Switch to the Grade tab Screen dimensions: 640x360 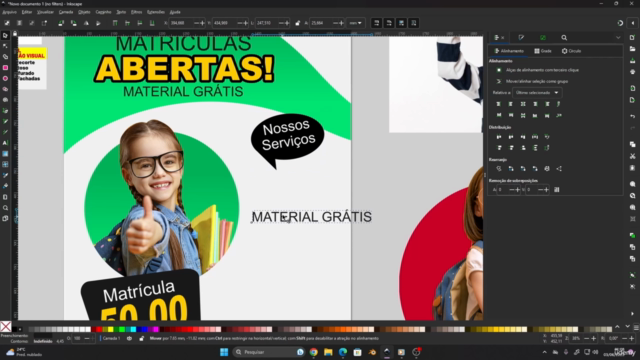point(543,51)
